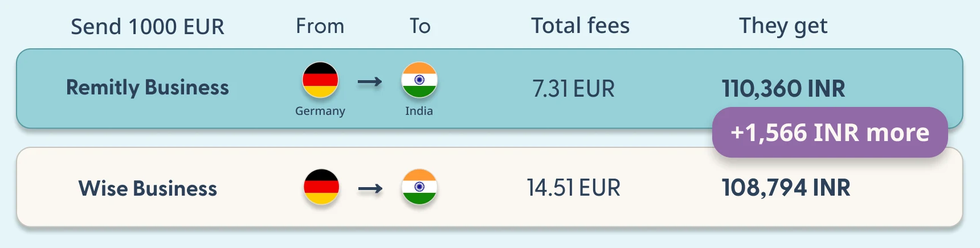Image resolution: width=980 pixels, height=248 pixels.
Task: Click the arrow icon in Wise row
Action: point(370,189)
